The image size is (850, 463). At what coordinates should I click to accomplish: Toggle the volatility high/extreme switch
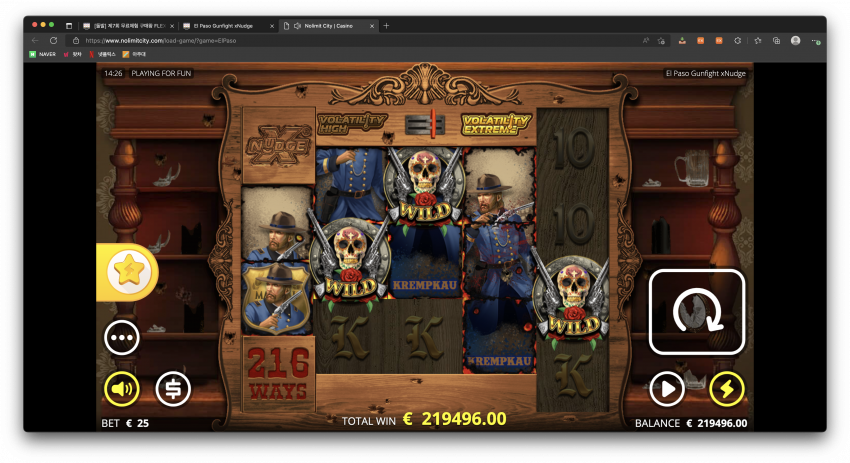point(426,124)
